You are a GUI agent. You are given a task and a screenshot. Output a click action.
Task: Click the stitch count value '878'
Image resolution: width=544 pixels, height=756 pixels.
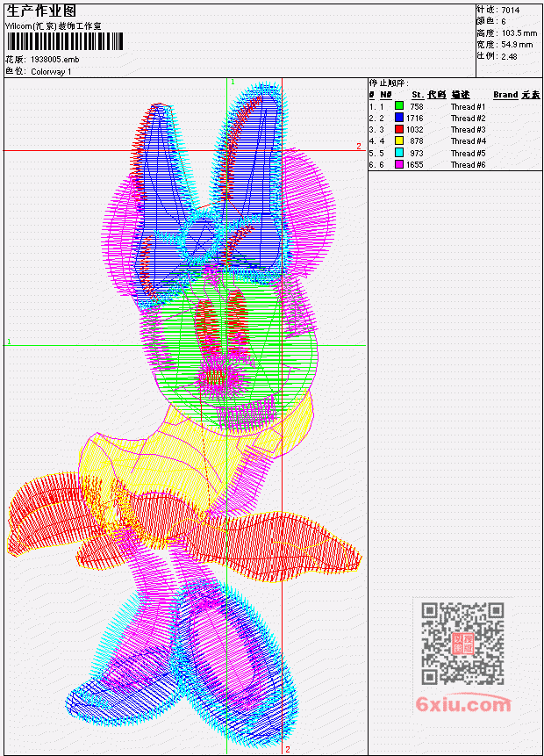(x=417, y=141)
